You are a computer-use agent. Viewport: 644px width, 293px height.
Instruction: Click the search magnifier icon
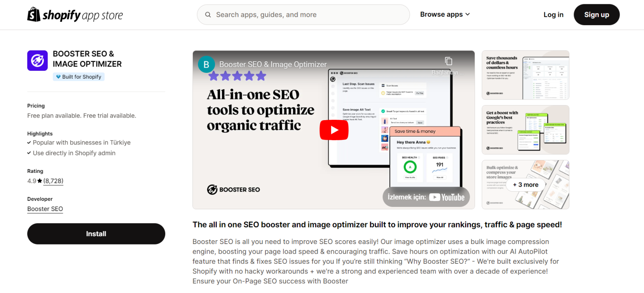point(208,15)
